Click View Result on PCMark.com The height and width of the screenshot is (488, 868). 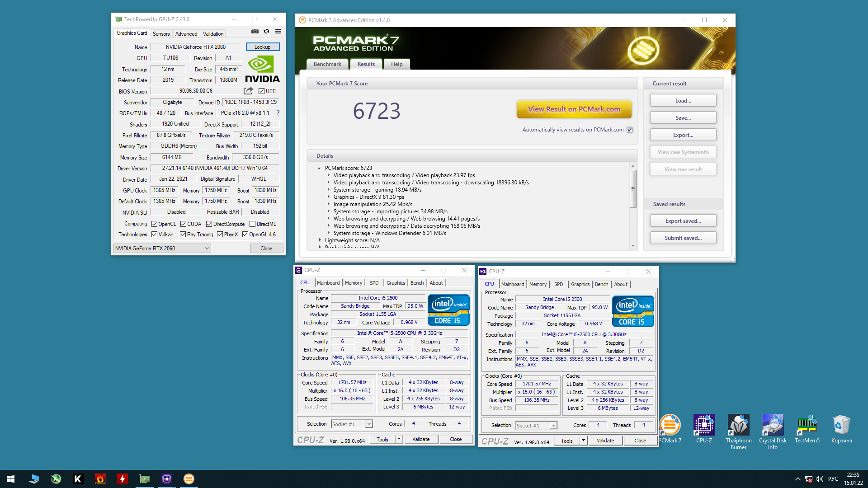pos(574,109)
